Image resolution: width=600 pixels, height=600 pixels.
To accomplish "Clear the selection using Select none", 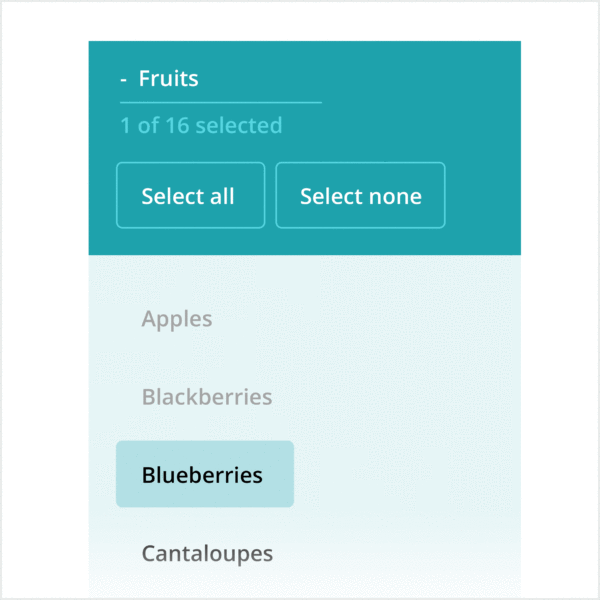I will click(360, 196).
